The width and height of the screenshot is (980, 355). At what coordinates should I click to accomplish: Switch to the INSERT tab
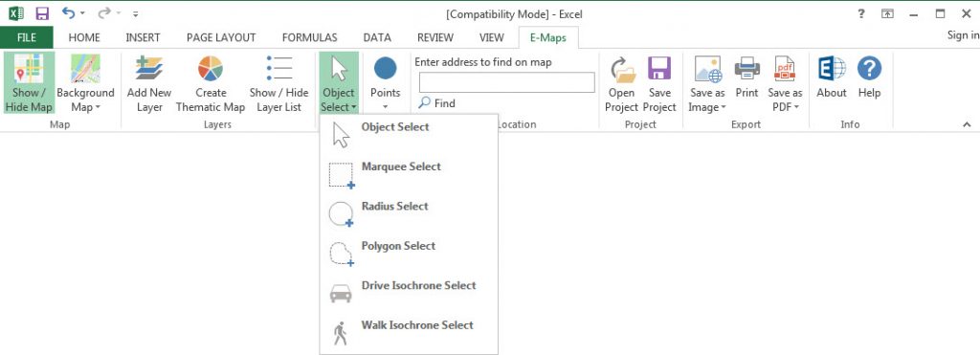tap(144, 37)
